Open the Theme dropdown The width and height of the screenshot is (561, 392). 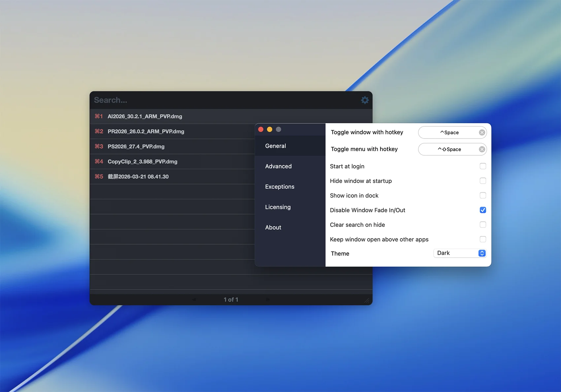(460, 253)
